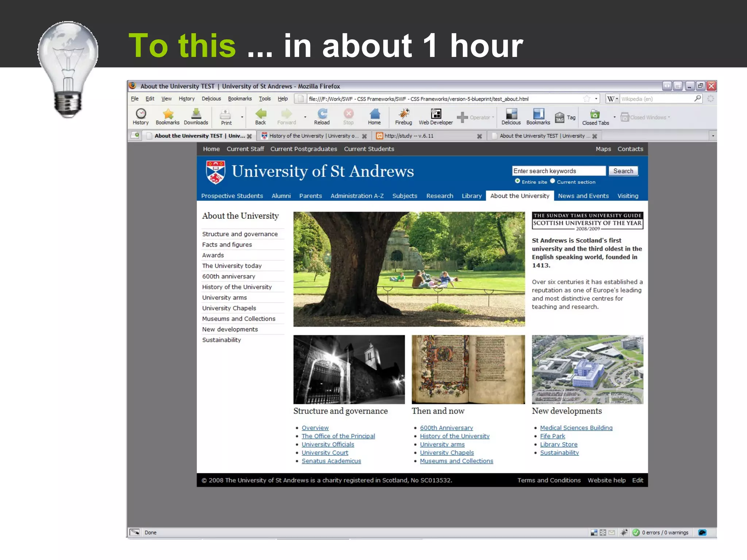Open the History toolbar button
This screenshot has width=747, height=560.
point(141,117)
